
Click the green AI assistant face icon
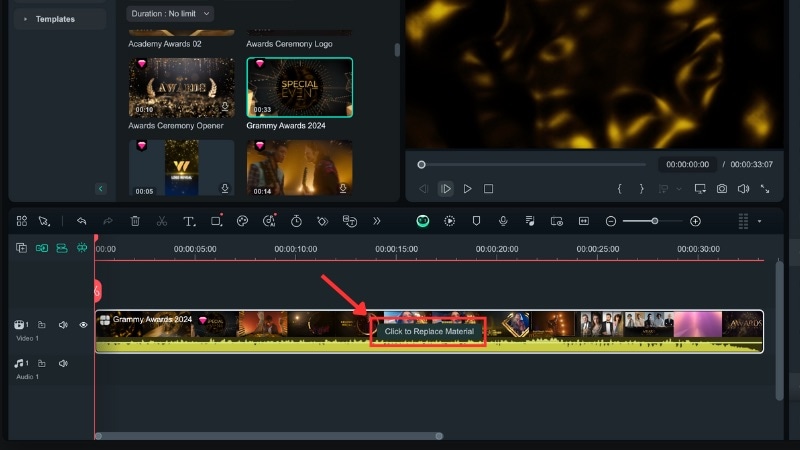[422, 221]
